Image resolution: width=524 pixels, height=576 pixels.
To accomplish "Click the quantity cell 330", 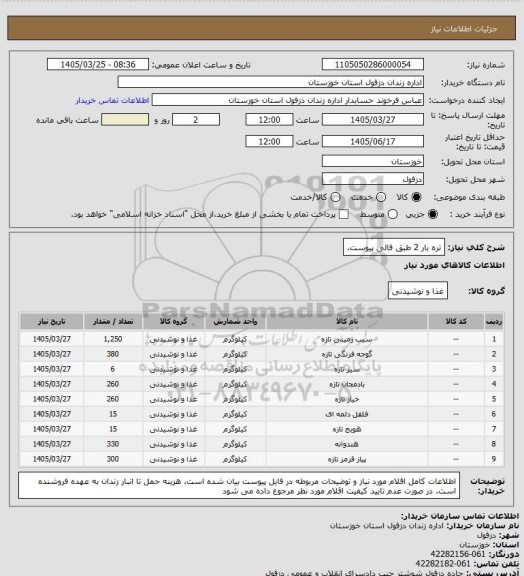I will click(x=113, y=444).
